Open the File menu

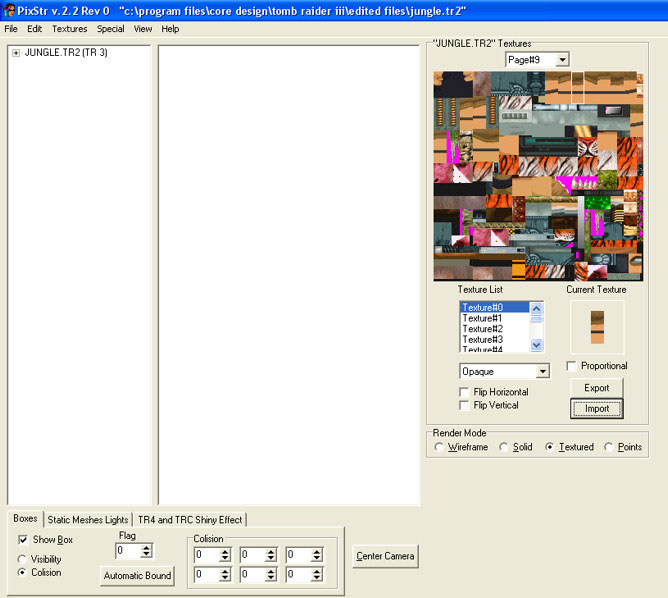tap(11, 29)
